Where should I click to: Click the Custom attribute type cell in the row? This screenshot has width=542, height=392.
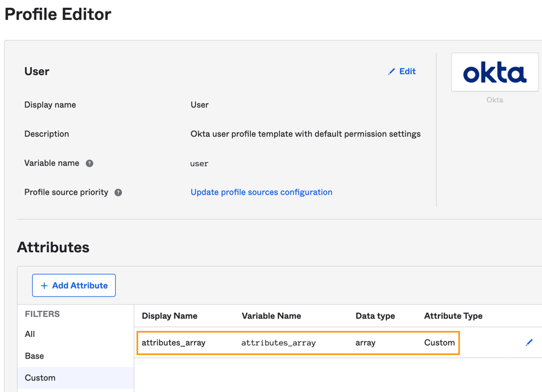[439, 342]
